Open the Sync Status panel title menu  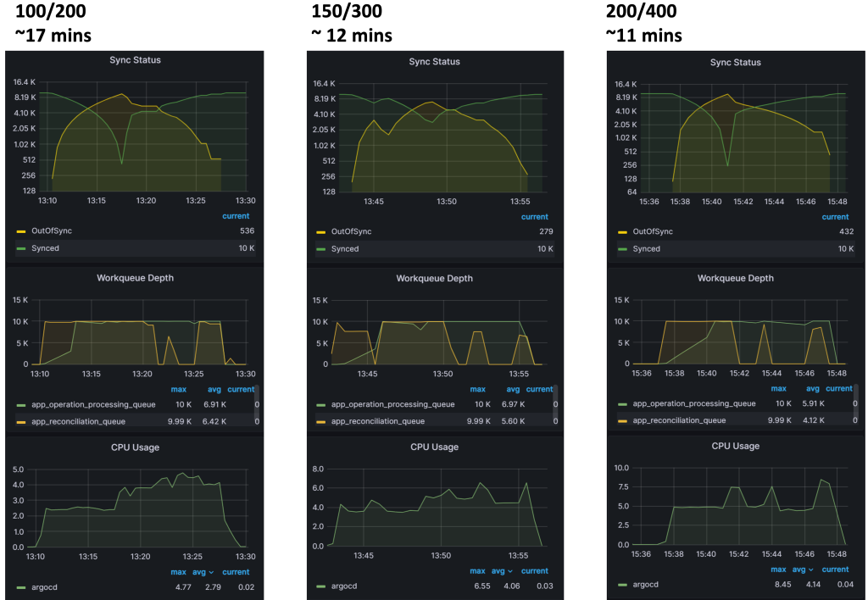tap(134, 60)
